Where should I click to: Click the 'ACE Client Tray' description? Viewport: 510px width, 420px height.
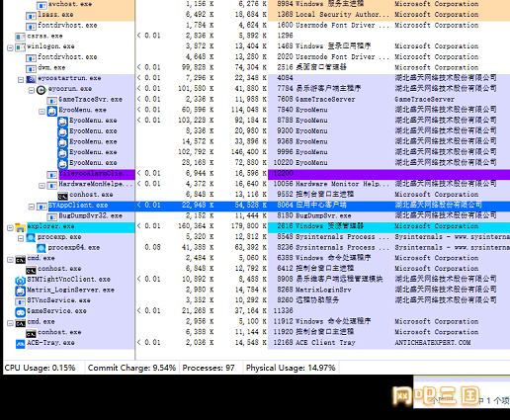coord(325,343)
